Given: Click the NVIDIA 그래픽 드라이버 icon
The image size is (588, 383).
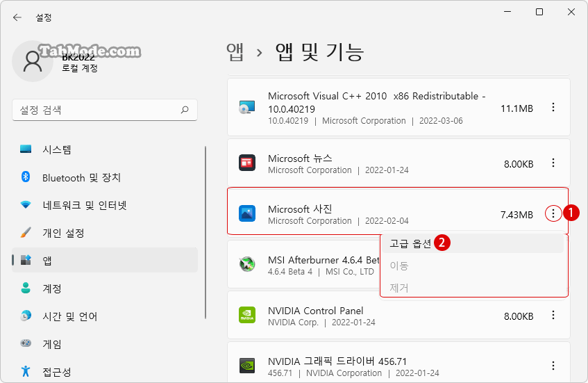Looking at the screenshot, I should click(247, 366).
